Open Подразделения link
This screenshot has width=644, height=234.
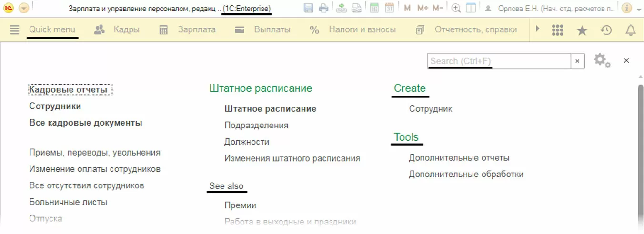(256, 126)
